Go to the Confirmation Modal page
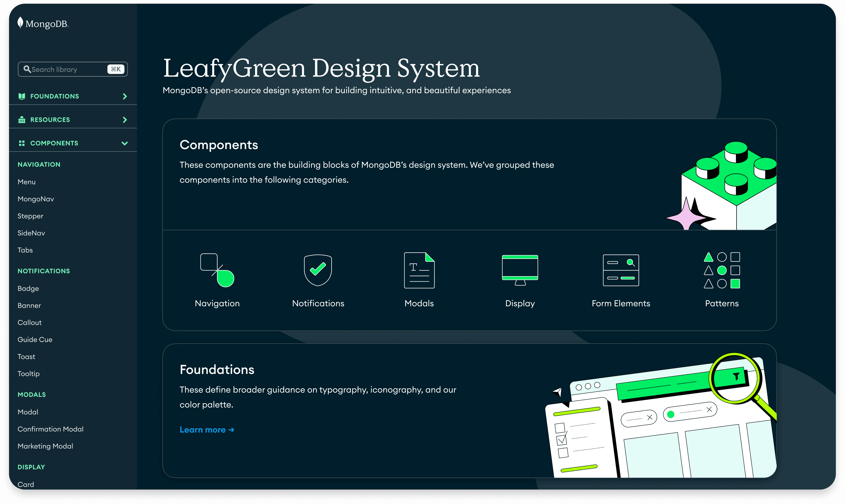The height and width of the screenshot is (504, 845). 50,429
